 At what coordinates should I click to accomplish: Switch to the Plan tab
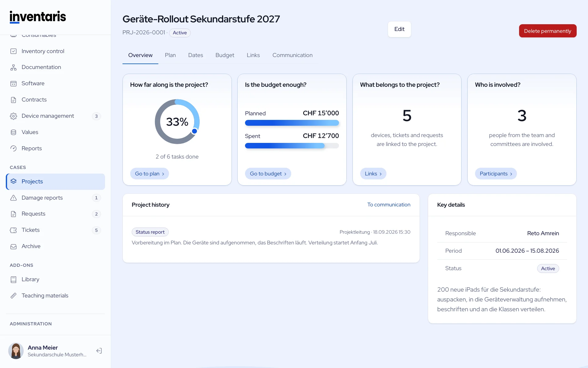[170, 55]
